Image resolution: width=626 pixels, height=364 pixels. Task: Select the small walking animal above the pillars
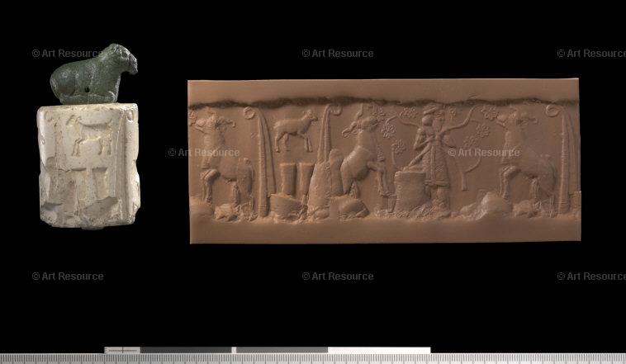[x=295, y=130]
